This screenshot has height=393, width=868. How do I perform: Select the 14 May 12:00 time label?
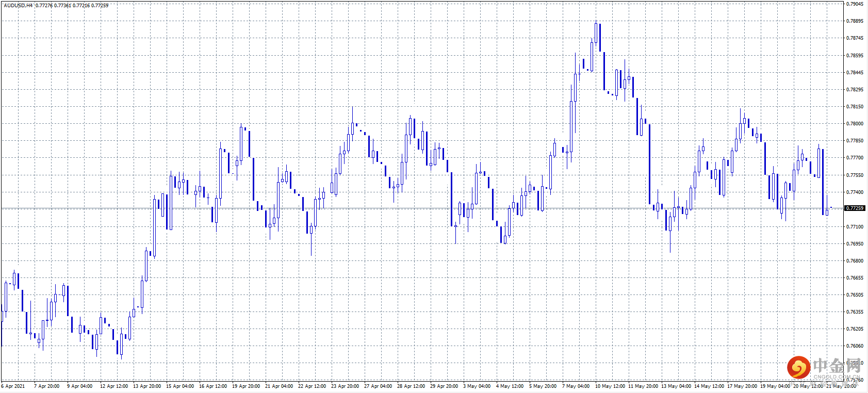(709, 386)
